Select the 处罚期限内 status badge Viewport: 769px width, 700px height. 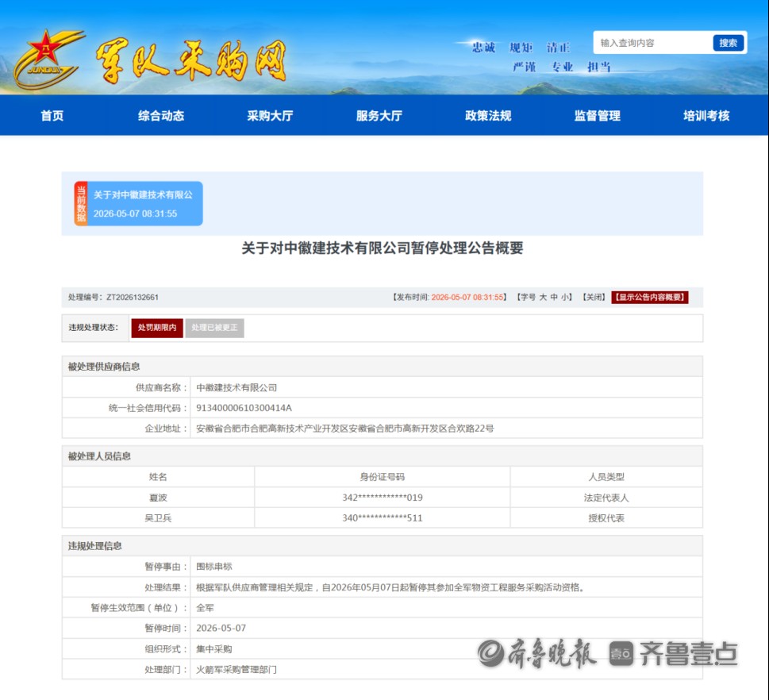pyautogui.click(x=157, y=328)
